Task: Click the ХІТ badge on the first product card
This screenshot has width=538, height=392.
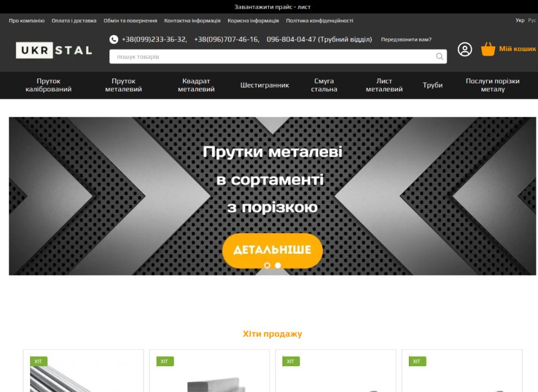Action: pos(38,361)
